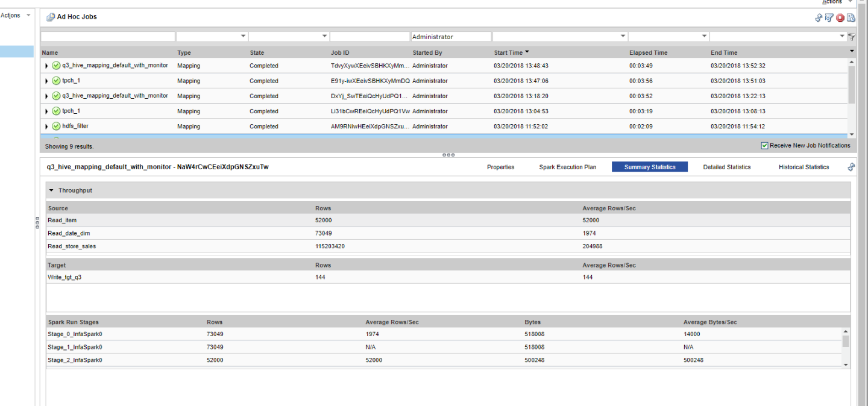Collapse the Throughput section
The image size is (868, 406).
click(52, 190)
